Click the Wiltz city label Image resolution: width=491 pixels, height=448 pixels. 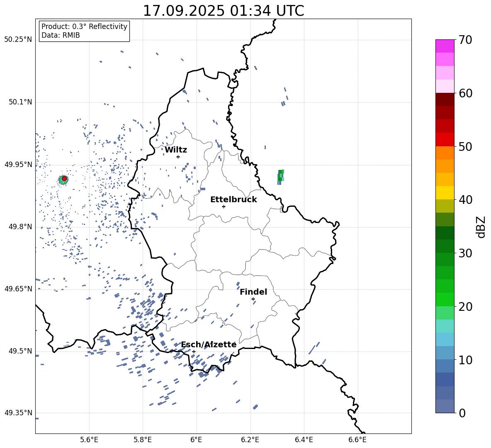click(176, 150)
